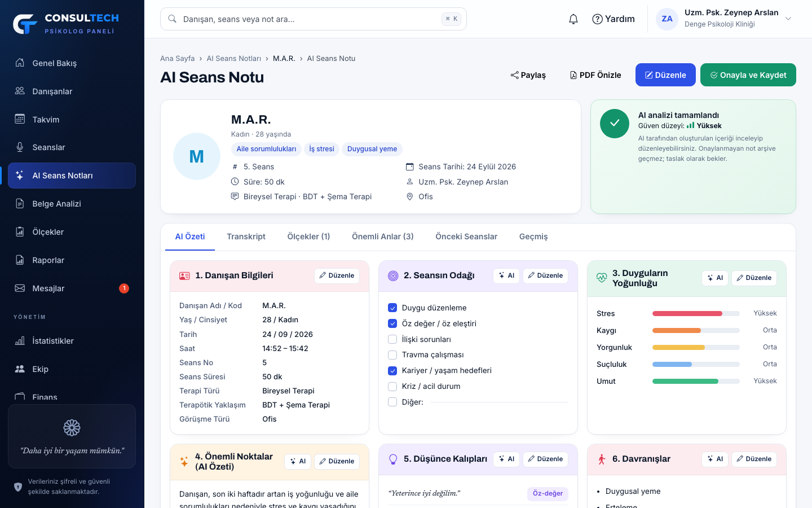
Task: Uncheck Kariyer / yaşam hedefleri
Action: coord(392,370)
